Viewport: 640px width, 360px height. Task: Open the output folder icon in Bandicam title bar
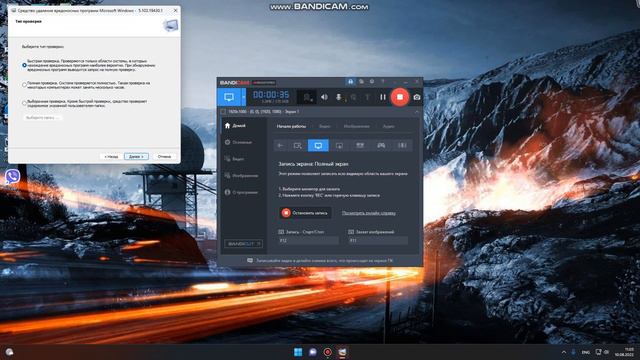pyautogui.click(x=361, y=82)
